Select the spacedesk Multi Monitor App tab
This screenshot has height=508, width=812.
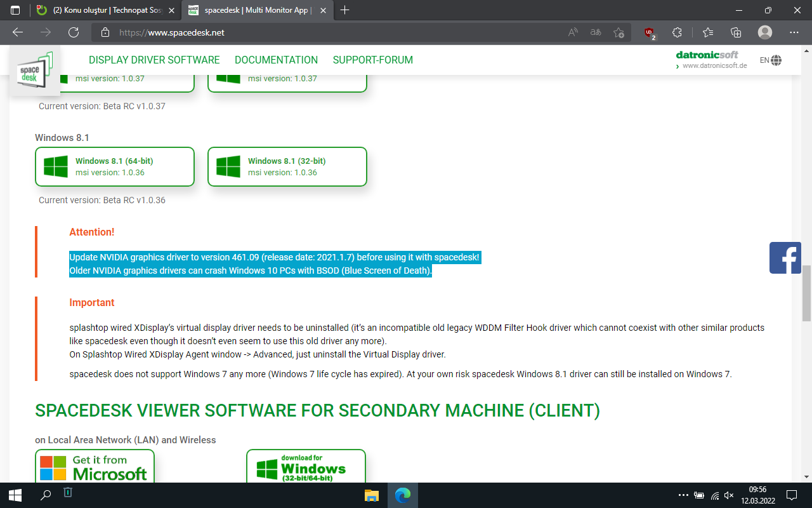256,10
